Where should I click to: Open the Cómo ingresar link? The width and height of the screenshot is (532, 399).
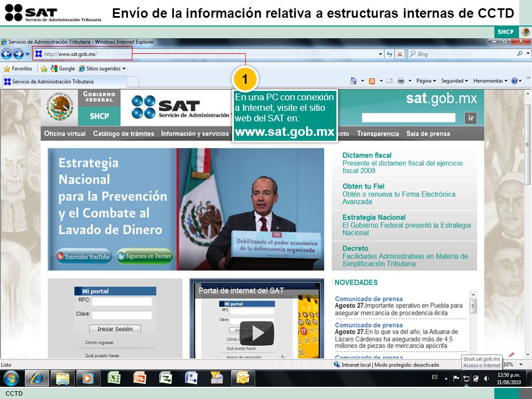coord(99,342)
